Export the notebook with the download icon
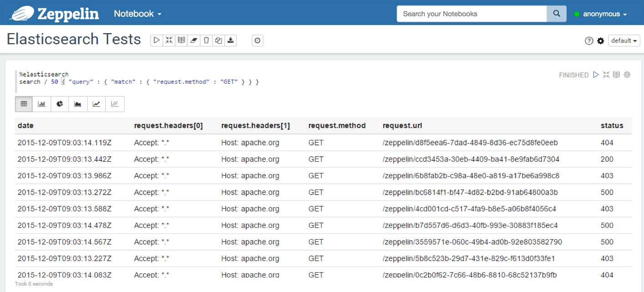The height and width of the screenshot is (292, 644). 231,41
